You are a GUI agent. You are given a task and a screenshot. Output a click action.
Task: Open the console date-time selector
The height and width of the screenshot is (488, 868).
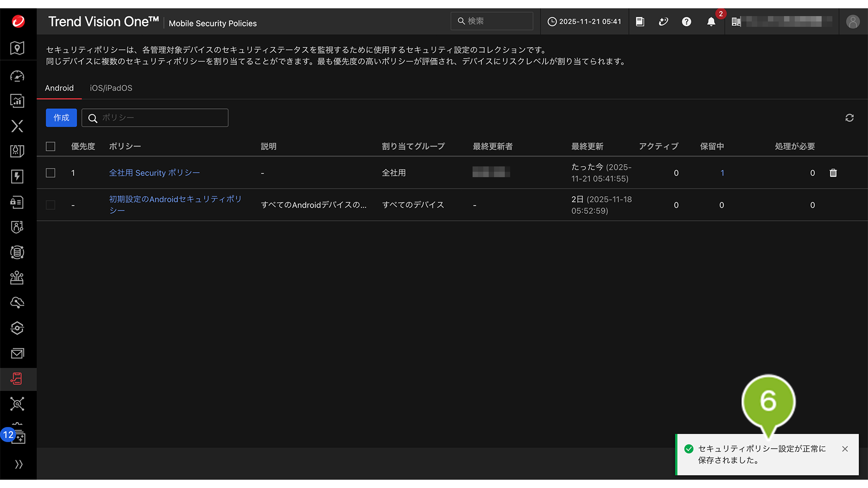[x=584, y=21]
